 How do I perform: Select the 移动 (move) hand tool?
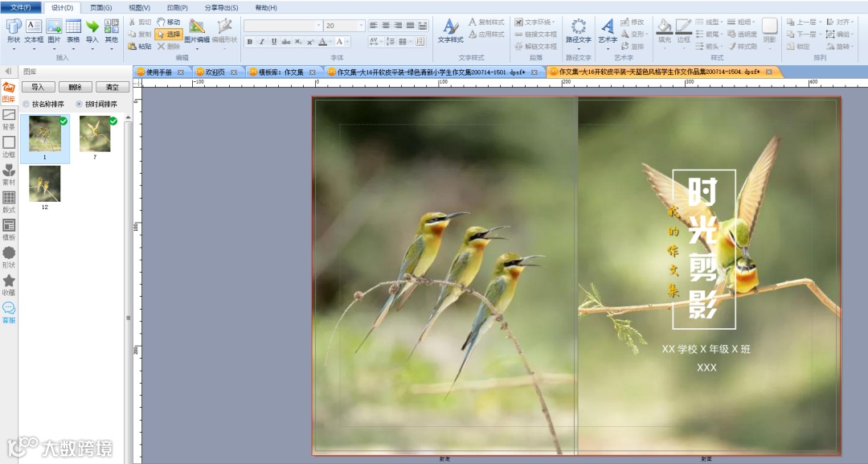pyautogui.click(x=168, y=22)
